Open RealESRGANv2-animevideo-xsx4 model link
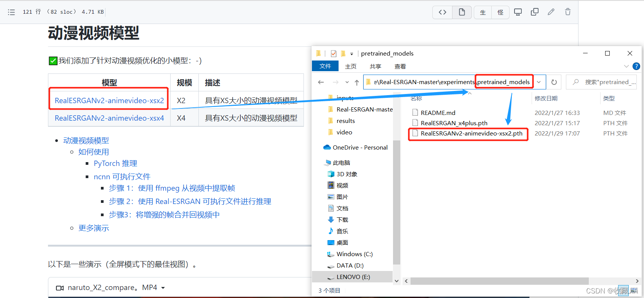 (x=109, y=118)
